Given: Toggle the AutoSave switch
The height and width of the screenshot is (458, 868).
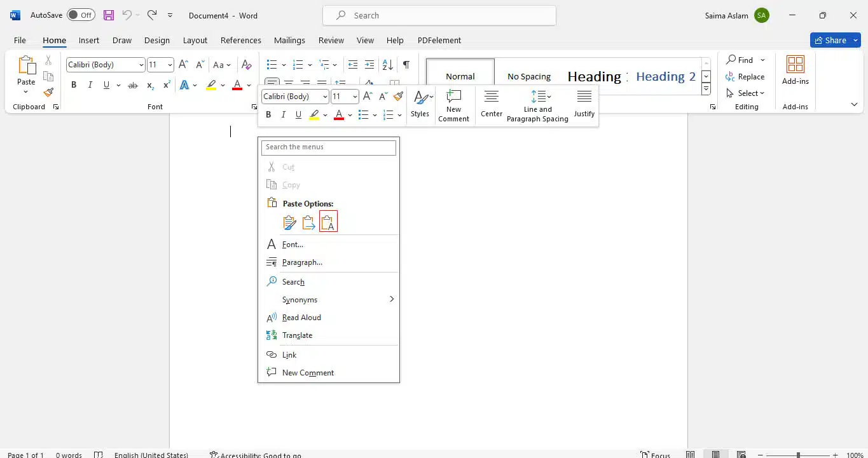Looking at the screenshot, I should click(x=81, y=15).
